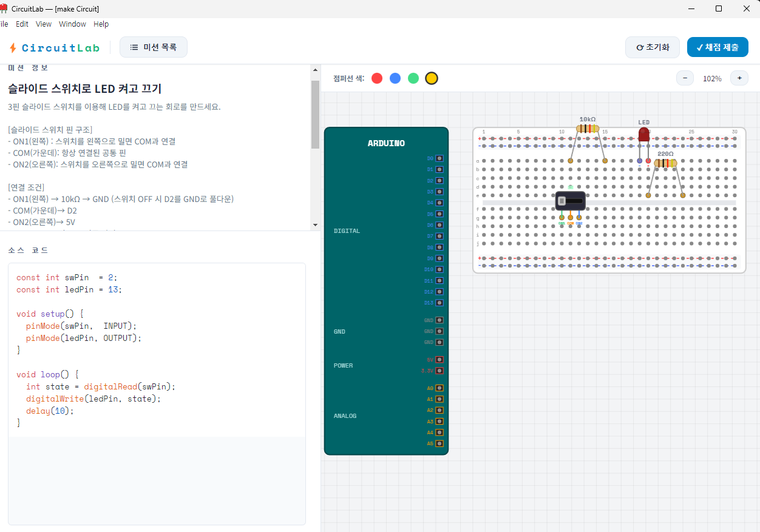
Task: Click the 'COM(가운데)→ D2' condition line
Action: pyautogui.click(x=42, y=210)
